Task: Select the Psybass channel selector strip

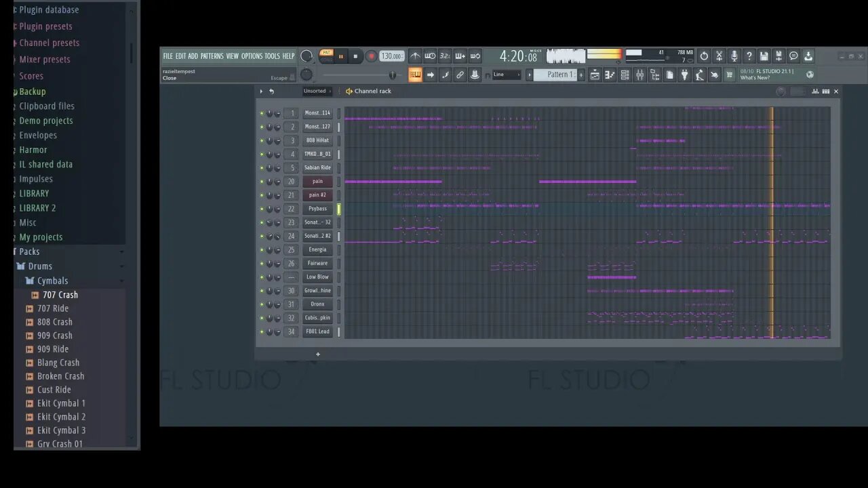Action: click(x=339, y=209)
